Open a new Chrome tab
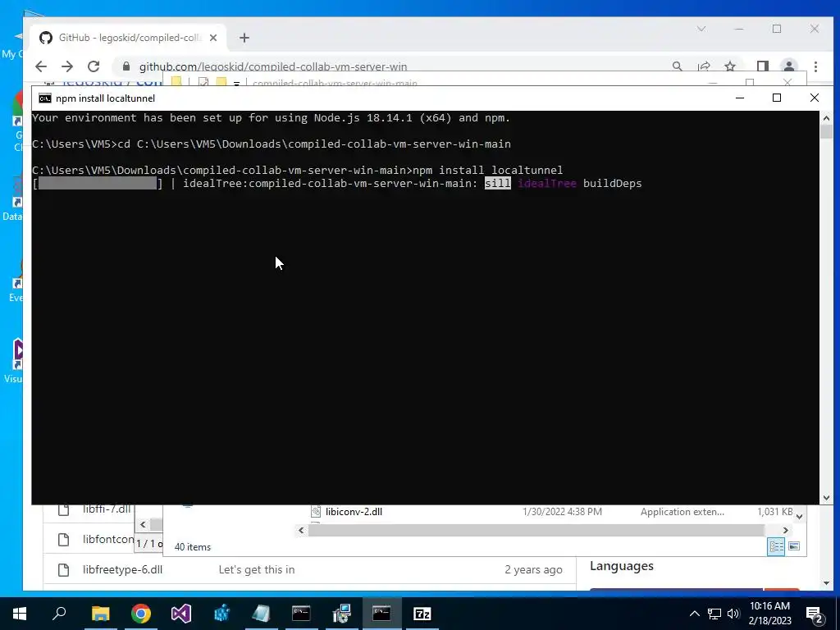The height and width of the screenshot is (630, 840). click(x=244, y=38)
